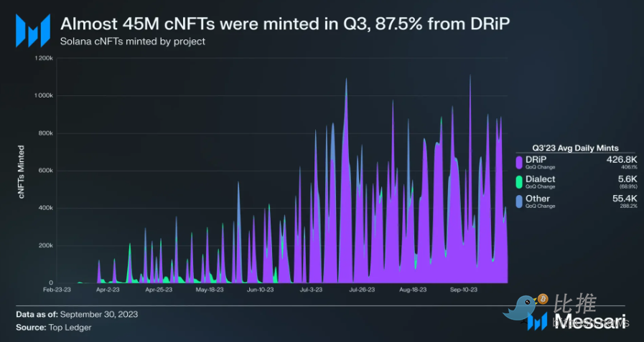
Task: Click the Jul-26-23 x-axis date
Action: [x=362, y=290]
